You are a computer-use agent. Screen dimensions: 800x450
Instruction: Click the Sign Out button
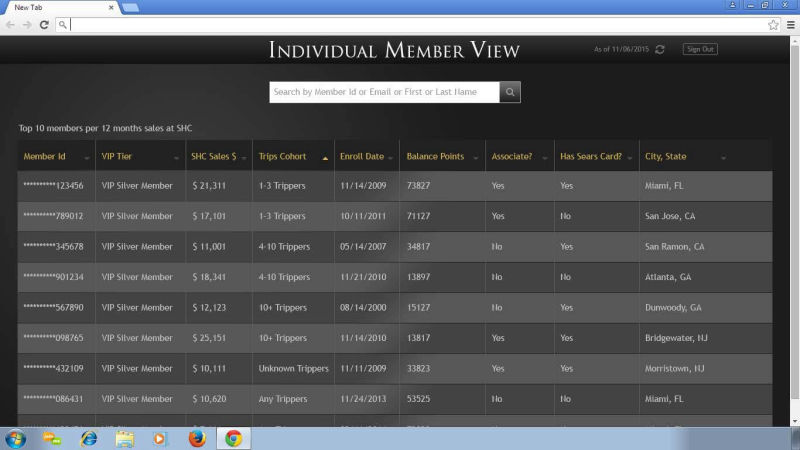pos(699,49)
